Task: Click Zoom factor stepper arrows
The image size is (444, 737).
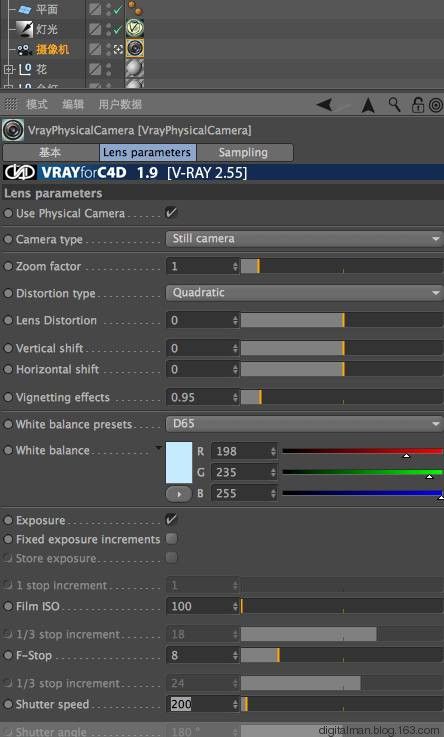Action: (x=235, y=267)
